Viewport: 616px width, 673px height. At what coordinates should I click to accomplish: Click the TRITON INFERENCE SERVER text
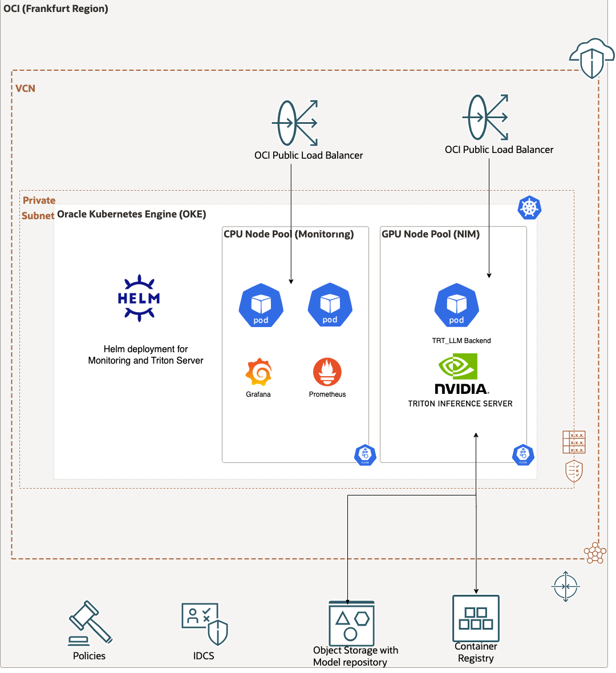[x=460, y=404]
